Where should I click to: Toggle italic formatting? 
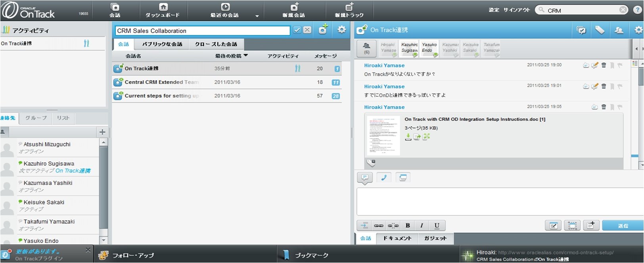[422, 226]
